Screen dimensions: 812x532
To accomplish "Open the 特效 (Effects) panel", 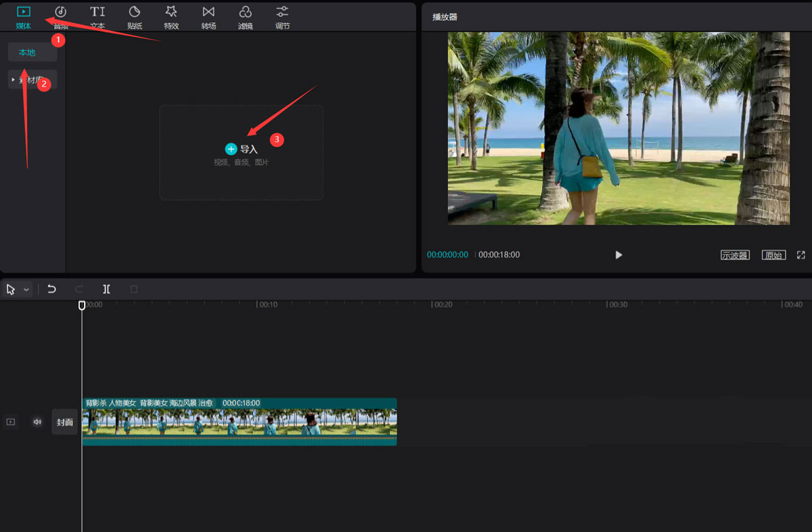I will point(171,16).
